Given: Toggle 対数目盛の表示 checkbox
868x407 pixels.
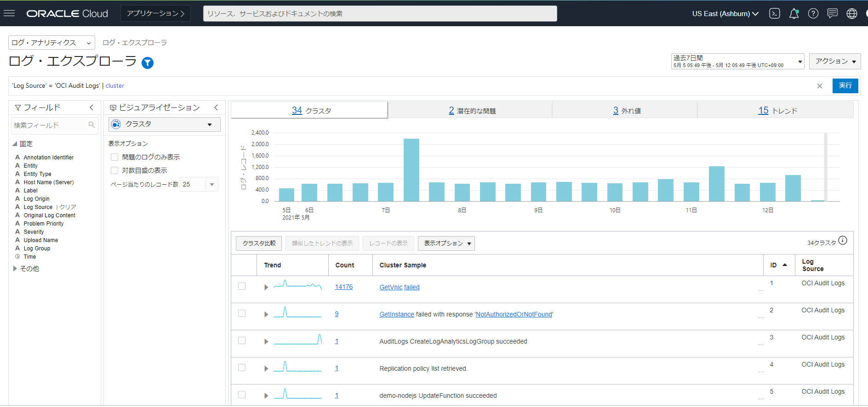Looking at the screenshot, I should [x=115, y=170].
